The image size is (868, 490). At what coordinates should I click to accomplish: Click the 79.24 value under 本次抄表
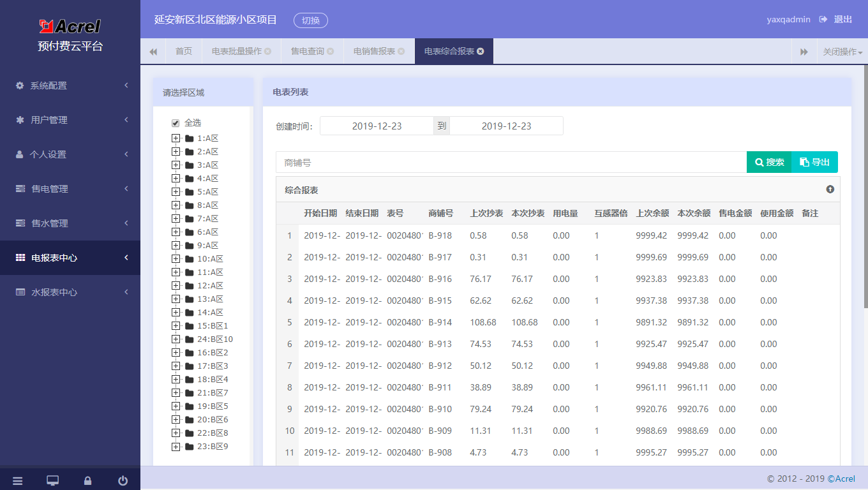pos(522,409)
